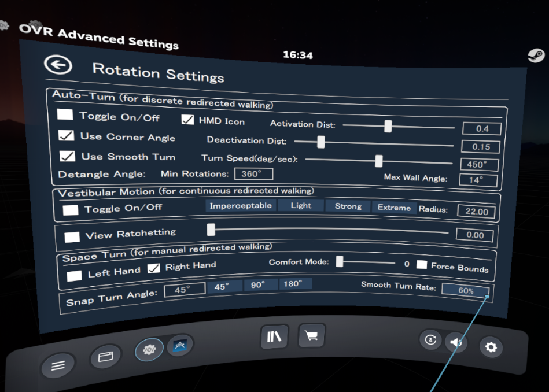Viewport: 549px width, 392px height.
Task: Edit Max Wall Angle field 14°
Action: pos(478,180)
